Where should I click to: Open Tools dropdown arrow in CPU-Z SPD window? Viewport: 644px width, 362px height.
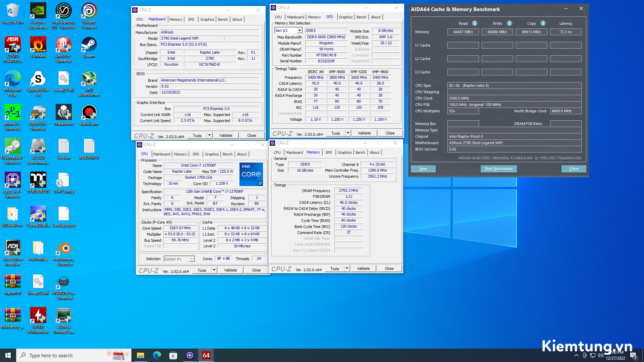348,133
